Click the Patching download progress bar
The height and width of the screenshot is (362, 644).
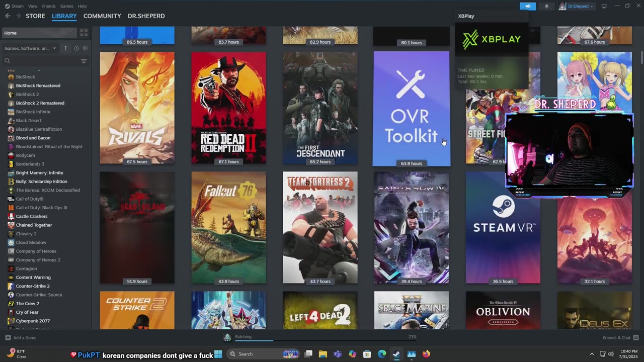(326, 340)
